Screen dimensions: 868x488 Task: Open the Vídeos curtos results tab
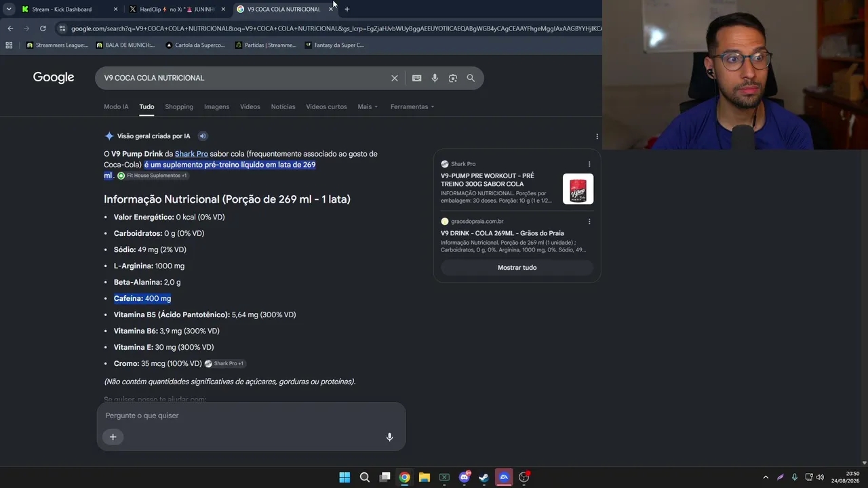point(326,107)
